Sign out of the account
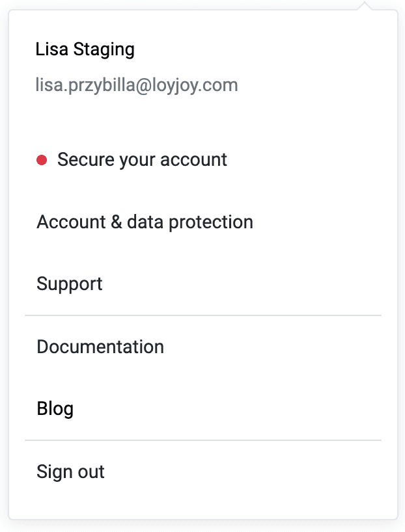The width and height of the screenshot is (405, 532). (x=70, y=472)
